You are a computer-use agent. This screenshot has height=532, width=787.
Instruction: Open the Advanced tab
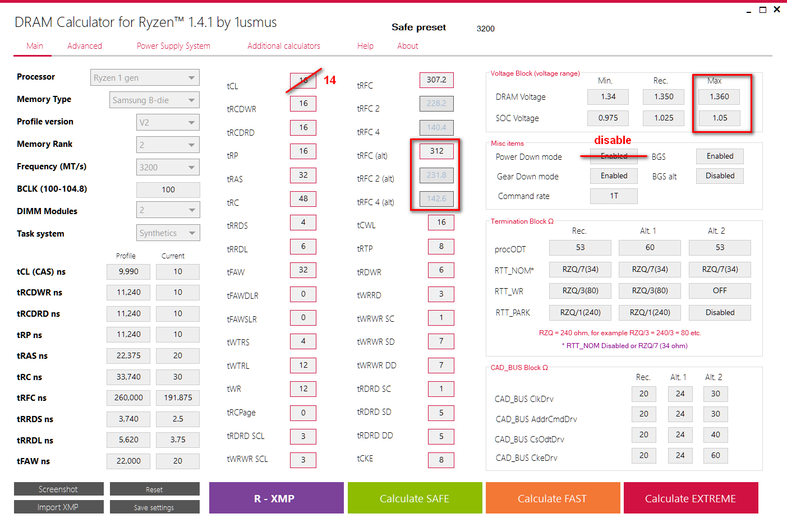[85, 46]
